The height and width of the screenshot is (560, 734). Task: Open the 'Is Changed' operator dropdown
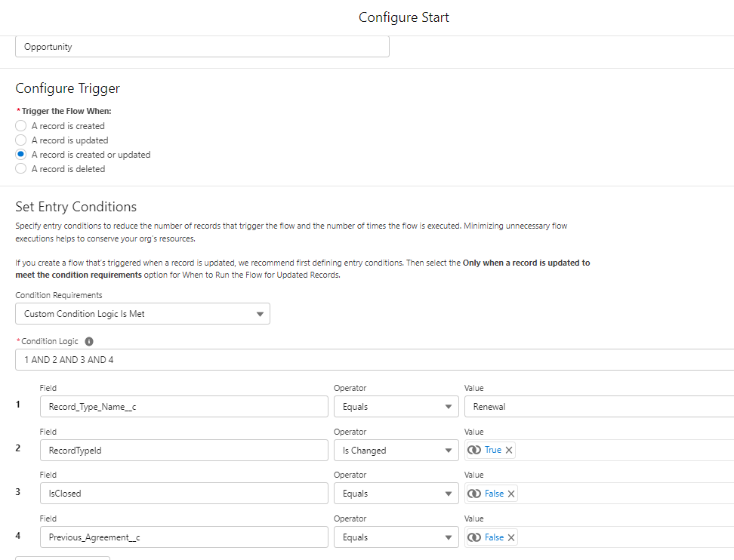(396, 451)
